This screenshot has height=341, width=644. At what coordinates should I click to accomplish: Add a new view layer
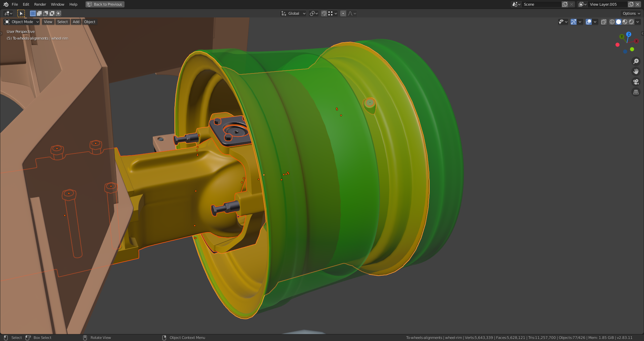[x=631, y=4]
